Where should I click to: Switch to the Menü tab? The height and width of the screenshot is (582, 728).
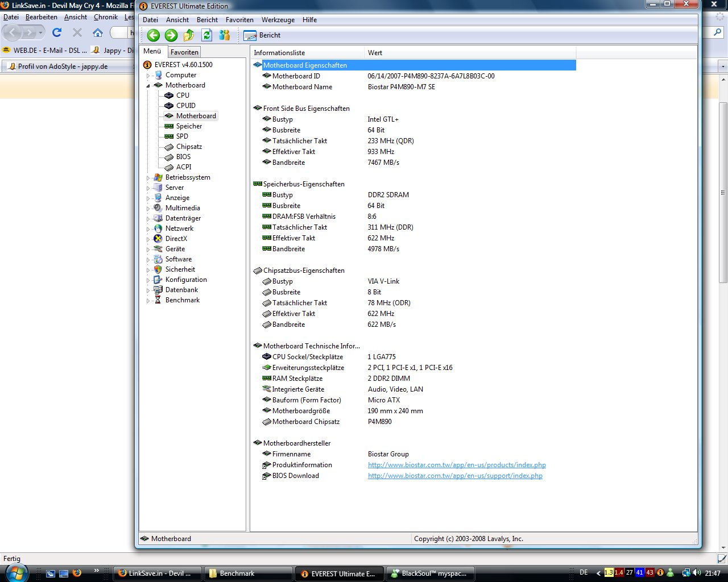152,51
